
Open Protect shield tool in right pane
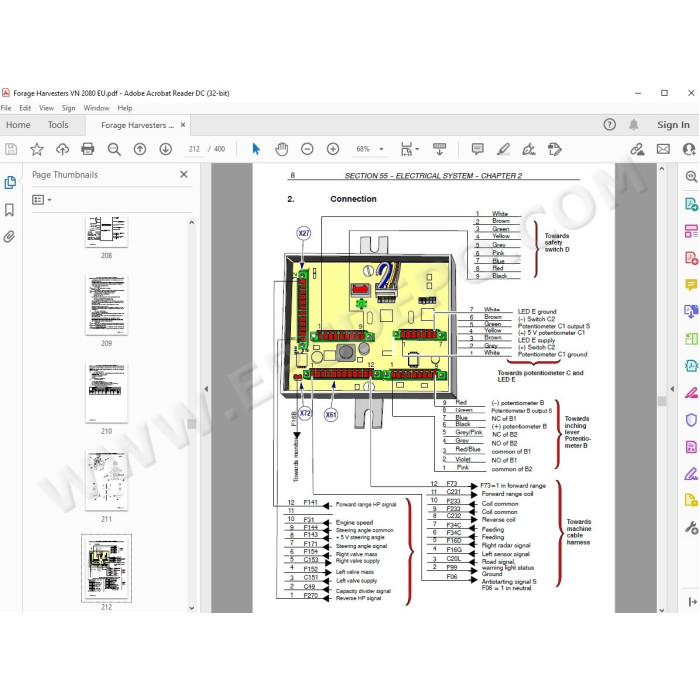click(691, 420)
